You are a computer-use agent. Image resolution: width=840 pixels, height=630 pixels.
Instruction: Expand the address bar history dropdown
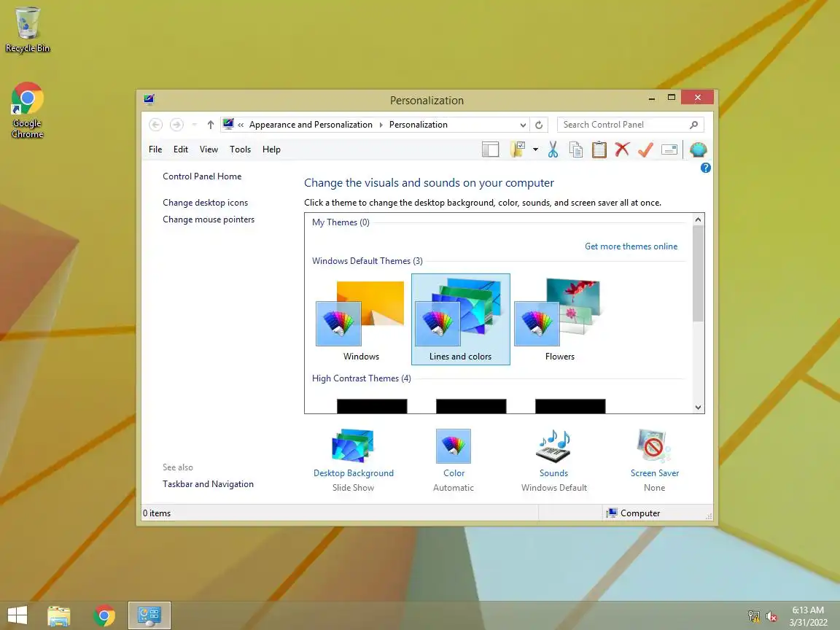click(523, 125)
